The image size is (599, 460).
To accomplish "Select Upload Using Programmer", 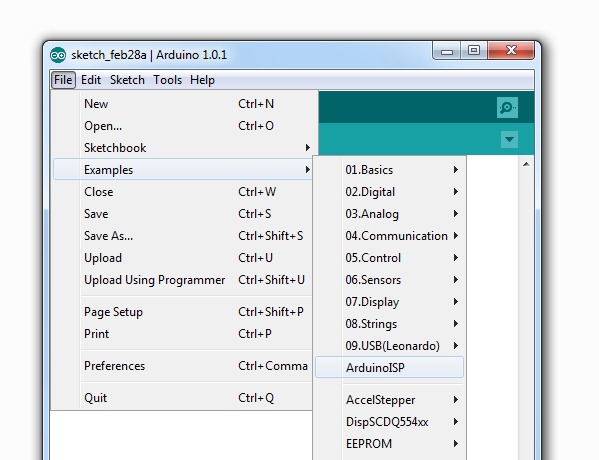I will [x=183, y=280].
